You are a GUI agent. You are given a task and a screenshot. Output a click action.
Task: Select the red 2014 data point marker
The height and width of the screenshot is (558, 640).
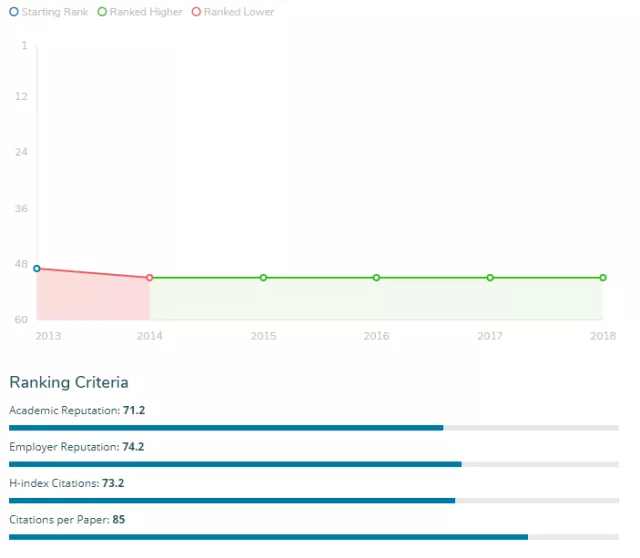[x=150, y=277]
